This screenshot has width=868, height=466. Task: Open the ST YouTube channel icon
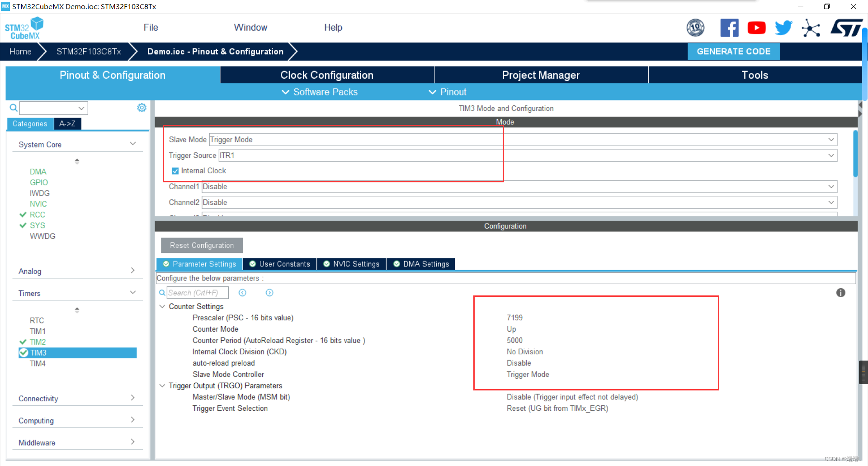756,28
